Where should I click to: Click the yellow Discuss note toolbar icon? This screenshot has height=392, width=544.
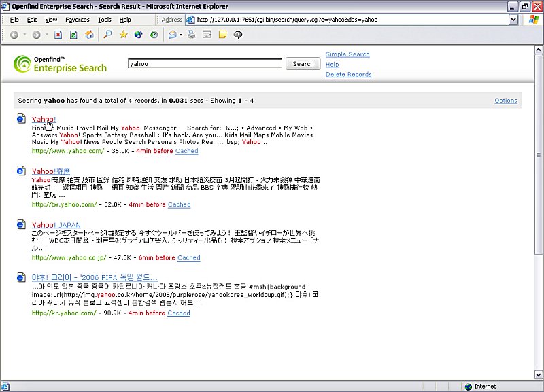(222, 35)
